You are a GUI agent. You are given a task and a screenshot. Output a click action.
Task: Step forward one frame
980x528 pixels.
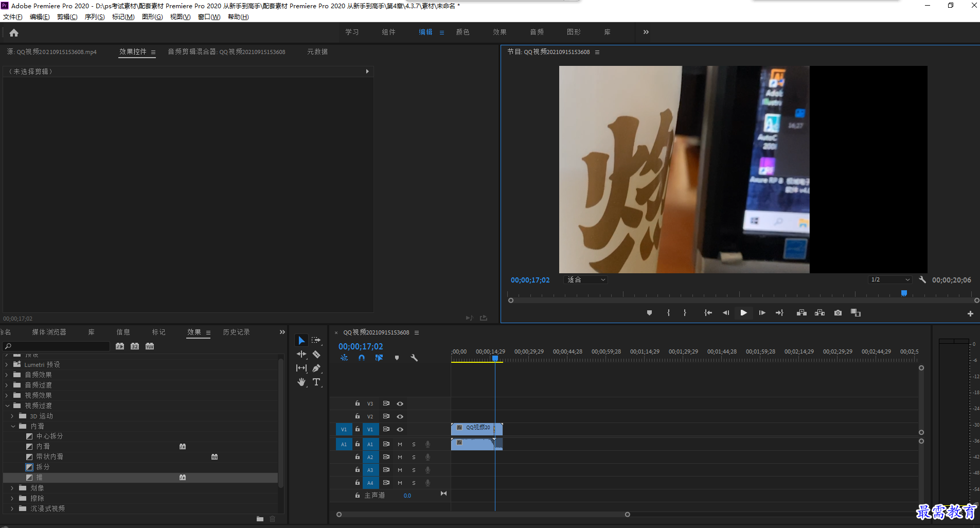pyautogui.click(x=762, y=313)
